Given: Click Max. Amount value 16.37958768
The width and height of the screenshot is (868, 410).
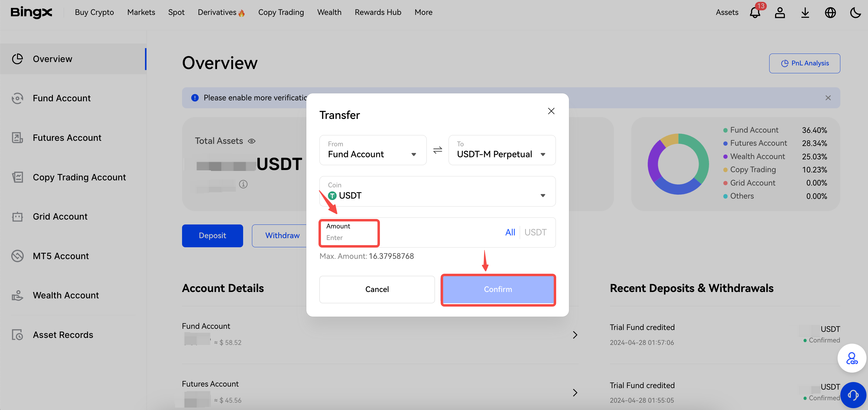Looking at the screenshot, I should 391,256.
